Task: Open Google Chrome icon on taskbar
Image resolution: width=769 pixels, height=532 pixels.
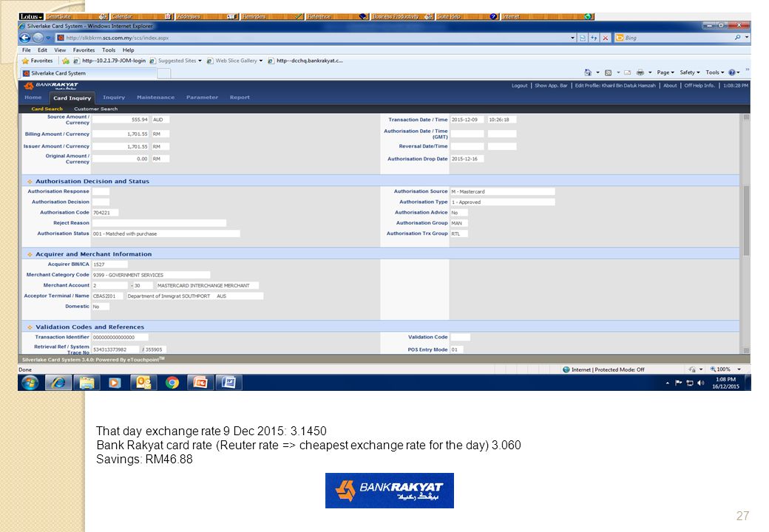Action: (172, 383)
